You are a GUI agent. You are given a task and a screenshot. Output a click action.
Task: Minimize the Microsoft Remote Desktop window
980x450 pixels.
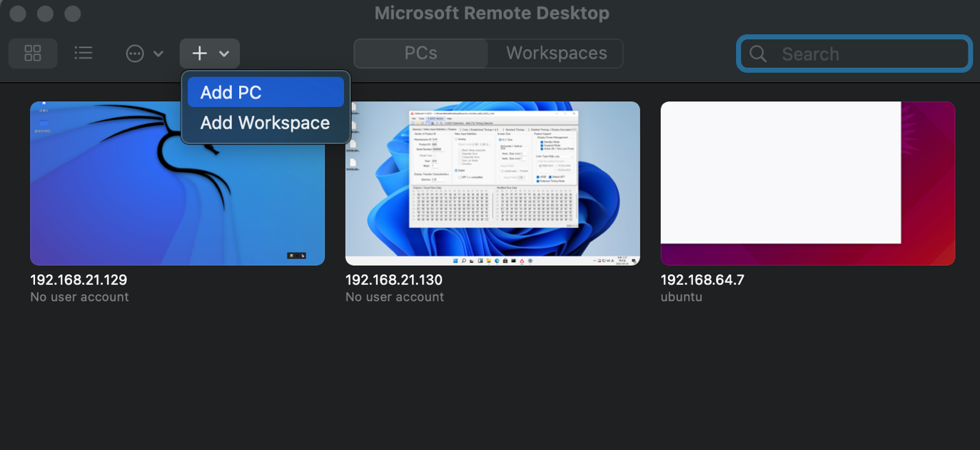point(45,14)
